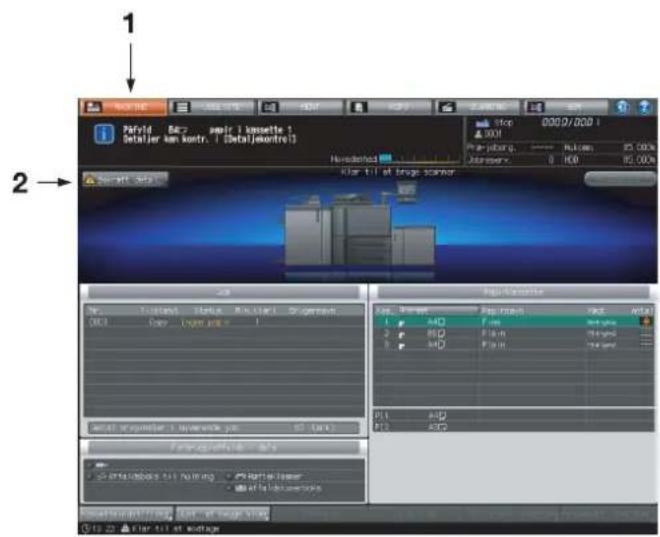Click the round blue icon beside help
Viewport: 660px width, 537px height.
tap(622, 107)
